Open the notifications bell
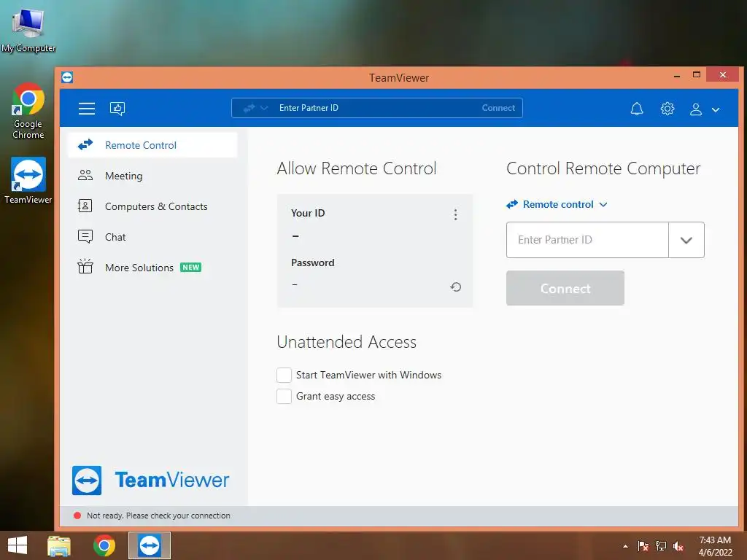Viewport: 747px width, 560px height. (637, 109)
